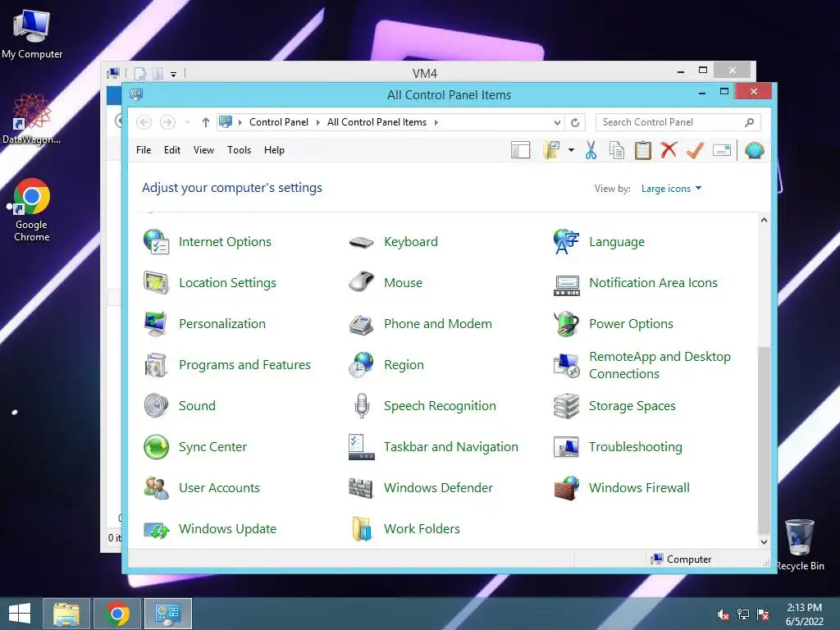Select the Recycle Bin desktop icon
This screenshot has height=630, width=840.
pyautogui.click(x=800, y=545)
